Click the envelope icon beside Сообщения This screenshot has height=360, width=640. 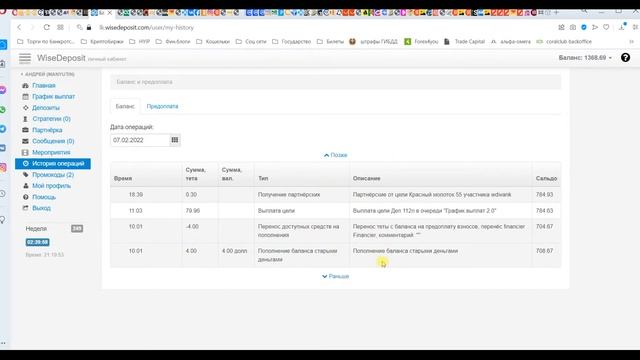click(25, 141)
